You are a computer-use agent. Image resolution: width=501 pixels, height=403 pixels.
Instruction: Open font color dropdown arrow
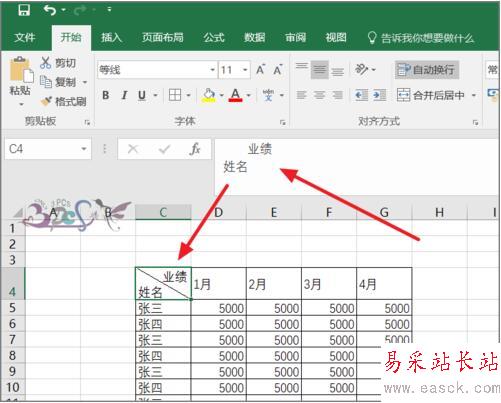point(249,96)
